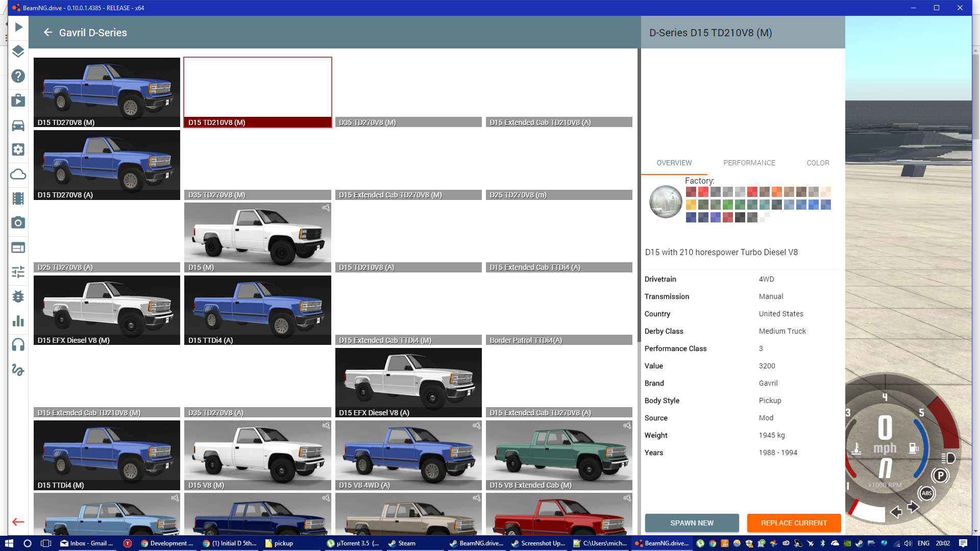The width and height of the screenshot is (980, 551).
Task: Open Steam from the Windows taskbar
Action: pos(401,543)
